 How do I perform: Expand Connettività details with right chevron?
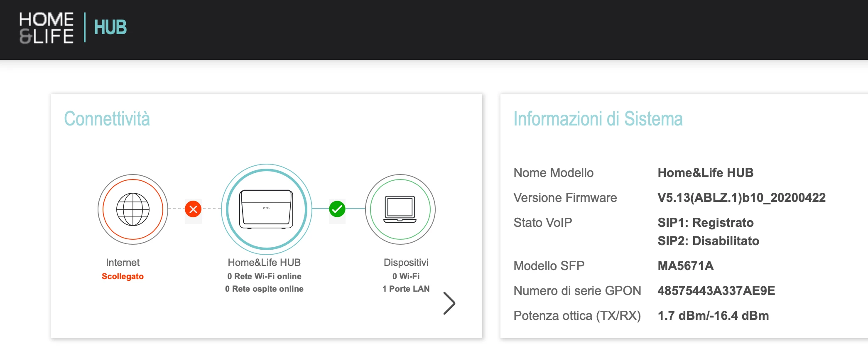[x=449, y=303]
